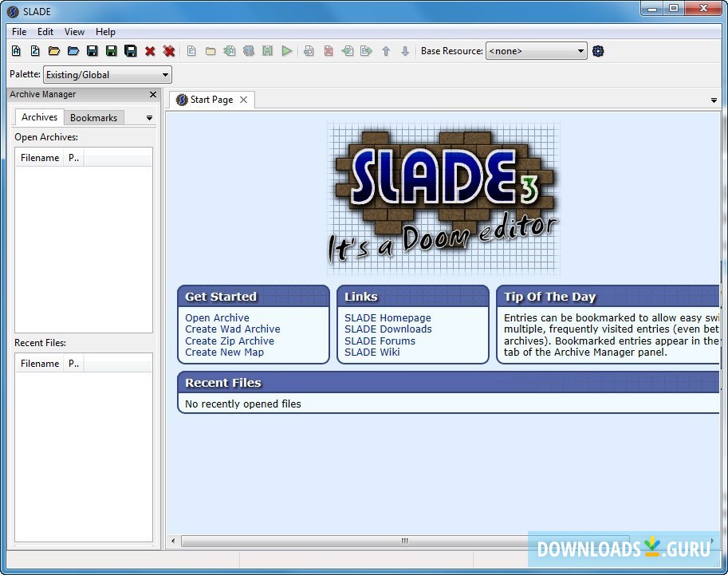Click the Create Zip Archive link
Image resolution: width=728 pixels, height=575 pixels.
(230, 341)
